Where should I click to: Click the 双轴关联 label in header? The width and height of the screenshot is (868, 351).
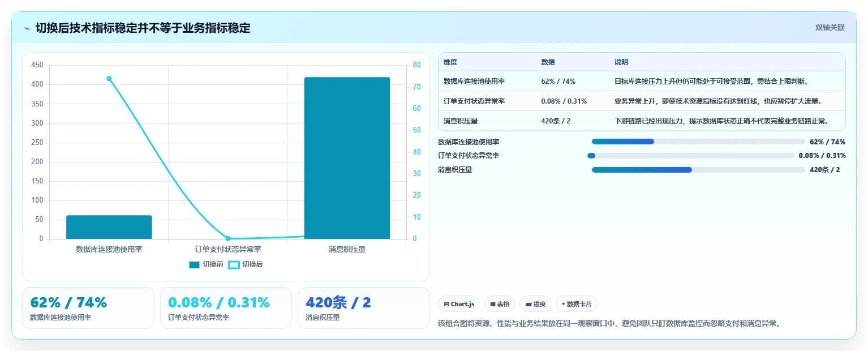(830, 27)
